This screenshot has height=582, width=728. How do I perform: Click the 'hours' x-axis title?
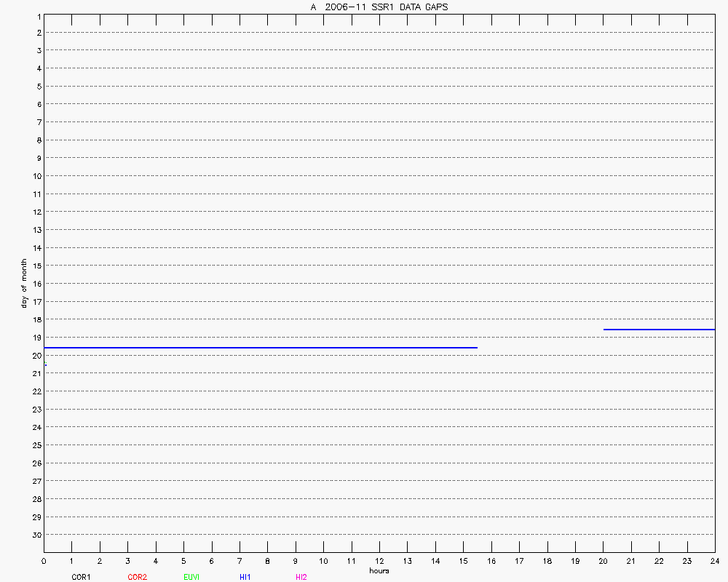point(379,570)
